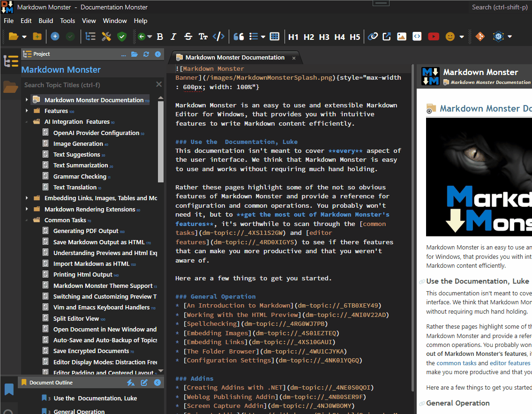
Task: Open the project tree toolbar icon
Action: tap(90, 36)
